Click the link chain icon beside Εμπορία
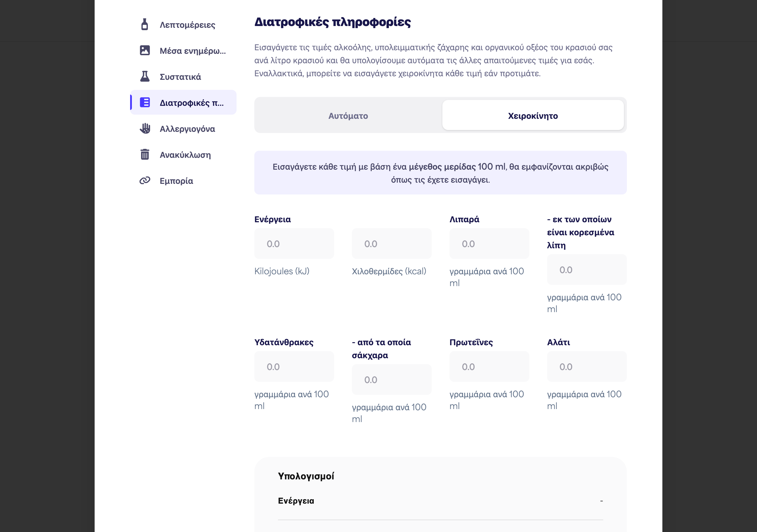 click(145, 181)
